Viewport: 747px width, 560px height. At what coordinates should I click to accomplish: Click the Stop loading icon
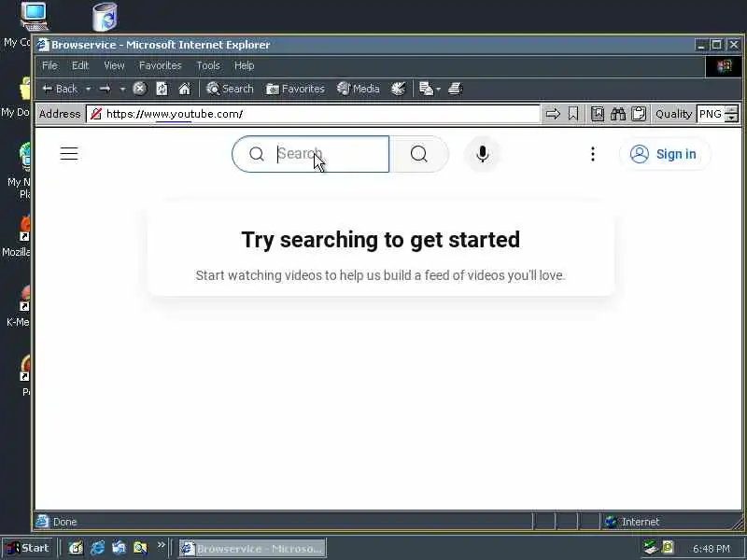[x=139, y=89]
